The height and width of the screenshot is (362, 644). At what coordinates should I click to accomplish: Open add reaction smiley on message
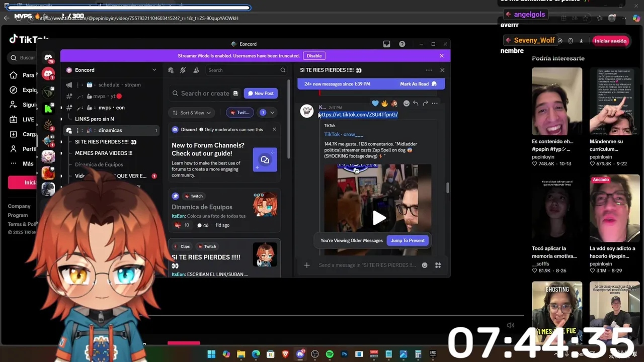(406, 103)
